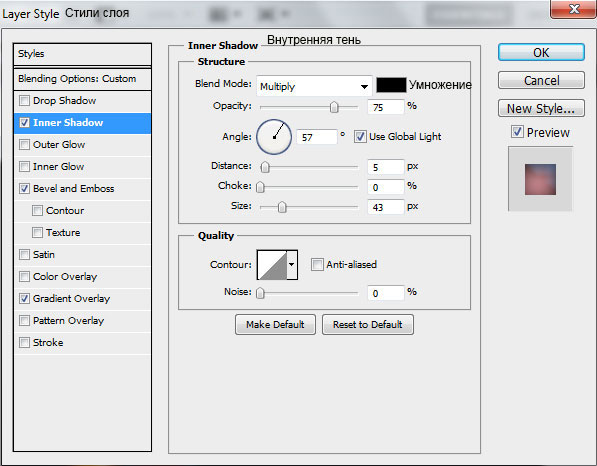597x466 pixels.
Task: Toggle the Preview checkbox
Action: point(517,132)
